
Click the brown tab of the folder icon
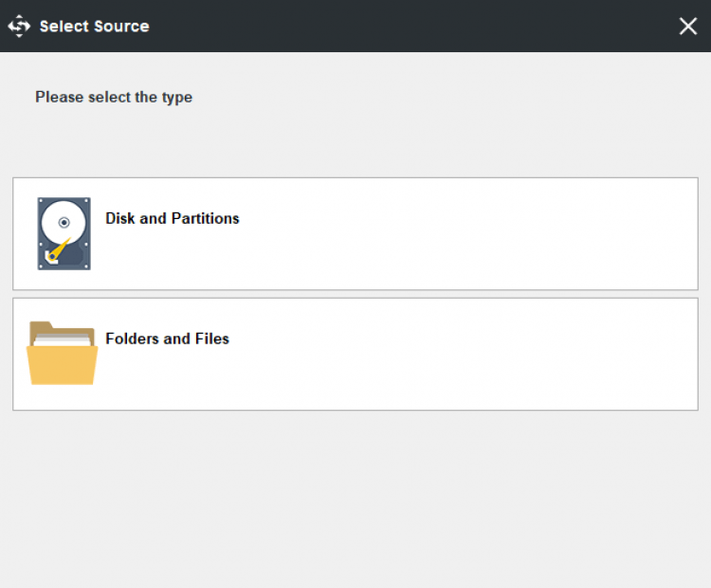coord(44,327)
